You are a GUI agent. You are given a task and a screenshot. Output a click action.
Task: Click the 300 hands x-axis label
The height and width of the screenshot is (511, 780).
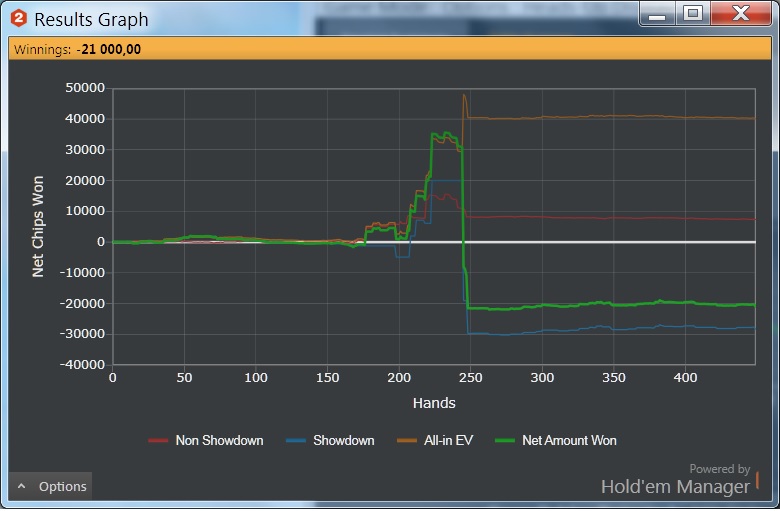(542, 378)
